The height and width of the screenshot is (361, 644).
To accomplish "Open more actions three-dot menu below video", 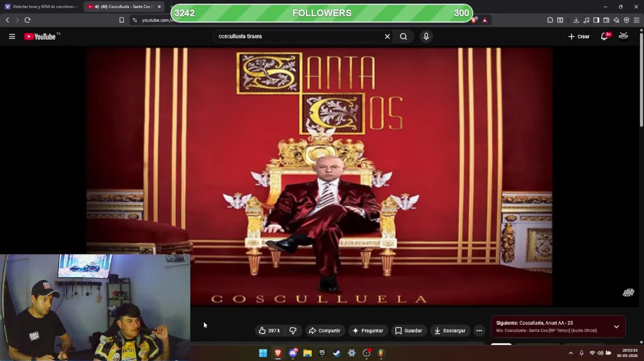I will (479, 330).
